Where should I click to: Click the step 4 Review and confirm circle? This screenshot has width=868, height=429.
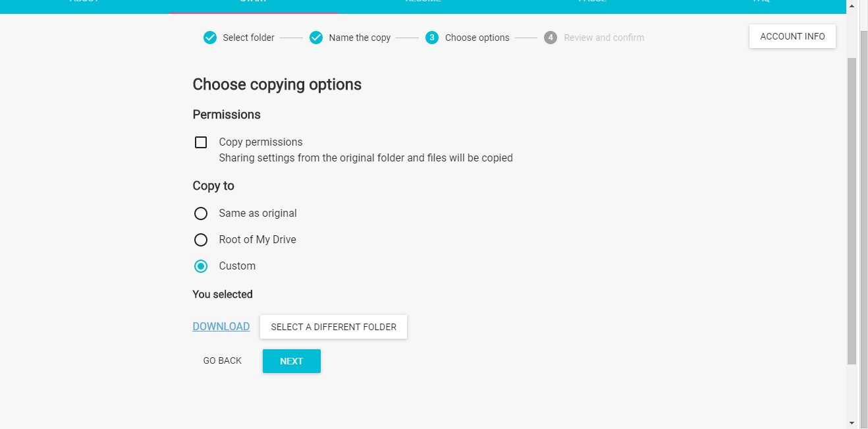[x=551, y=38]
